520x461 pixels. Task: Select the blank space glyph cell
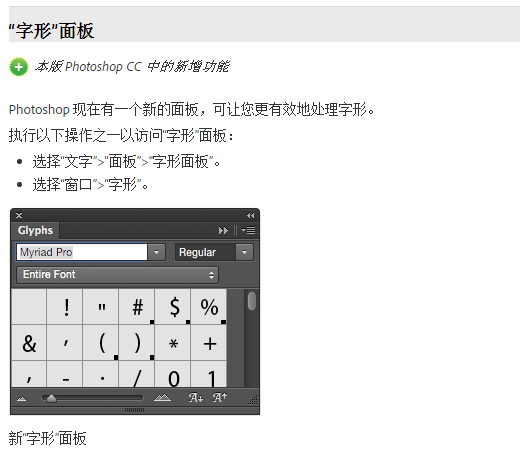click(29, 307)
